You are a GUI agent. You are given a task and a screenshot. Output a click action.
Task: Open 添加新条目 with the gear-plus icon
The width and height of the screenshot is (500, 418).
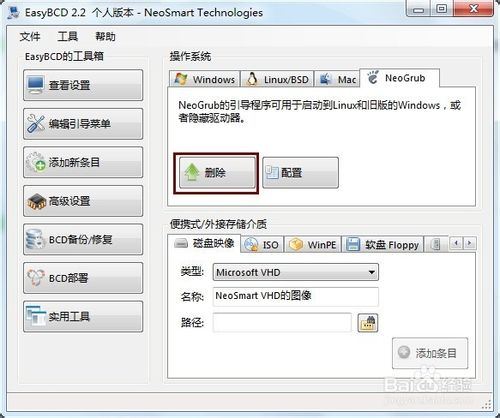[x=83, y=162]
